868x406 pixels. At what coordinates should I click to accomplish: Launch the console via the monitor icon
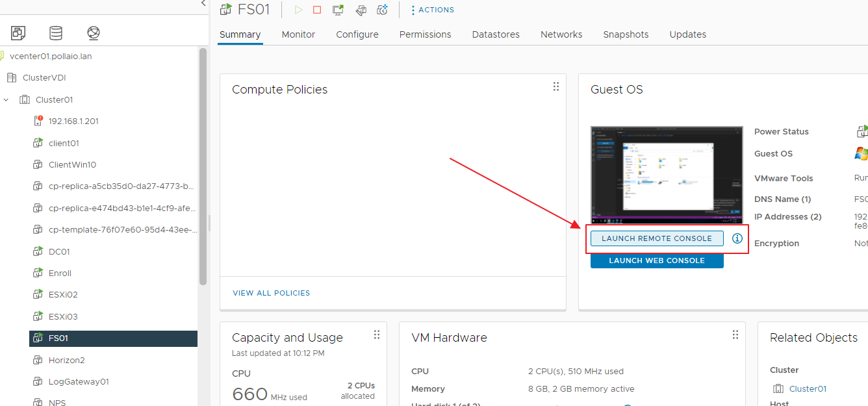click(x=338, y=10)
